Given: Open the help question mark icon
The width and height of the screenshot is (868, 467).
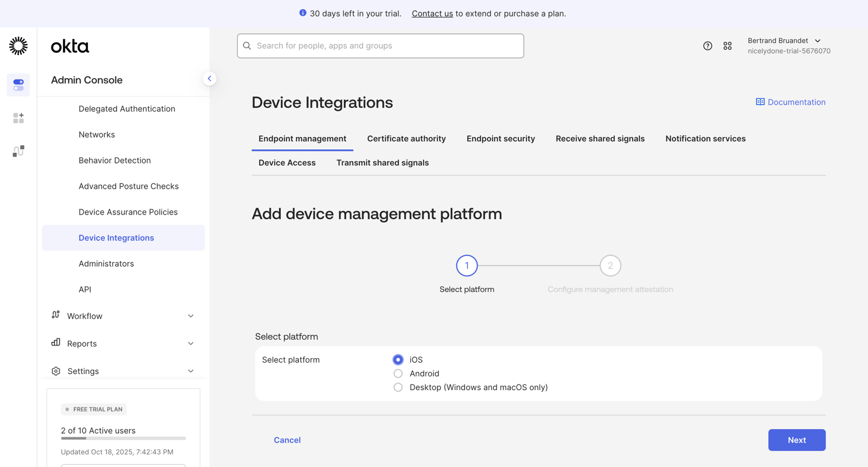Looking at the screenshot, I should click(x=707, y=46).
